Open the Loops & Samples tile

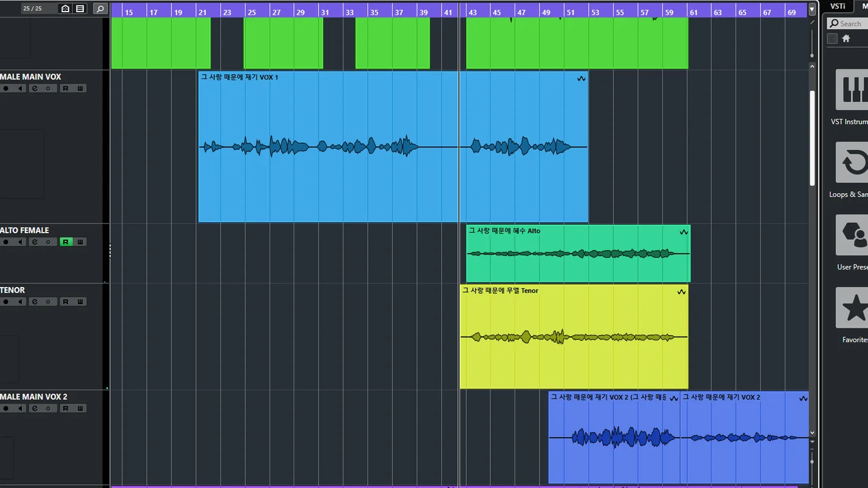coord(852,163)
